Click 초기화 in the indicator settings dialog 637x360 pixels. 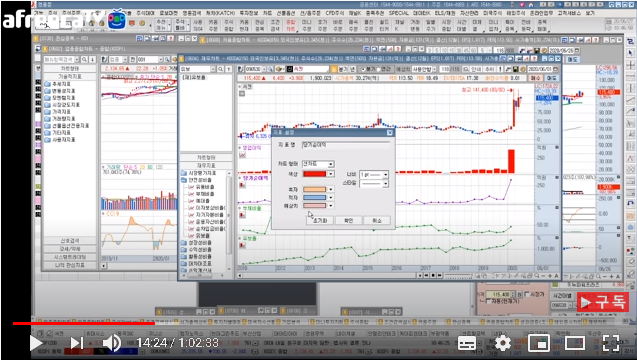(320, 220)
